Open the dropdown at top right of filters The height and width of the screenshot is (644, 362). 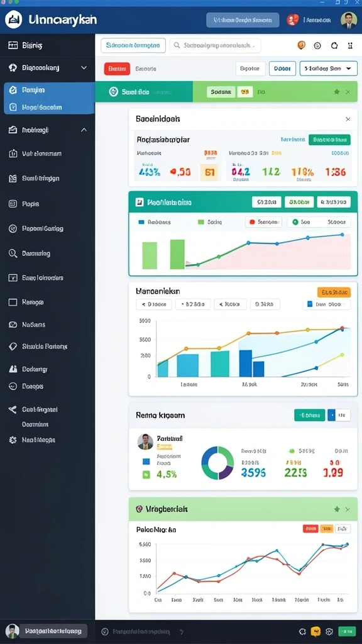tap(328, 69)
